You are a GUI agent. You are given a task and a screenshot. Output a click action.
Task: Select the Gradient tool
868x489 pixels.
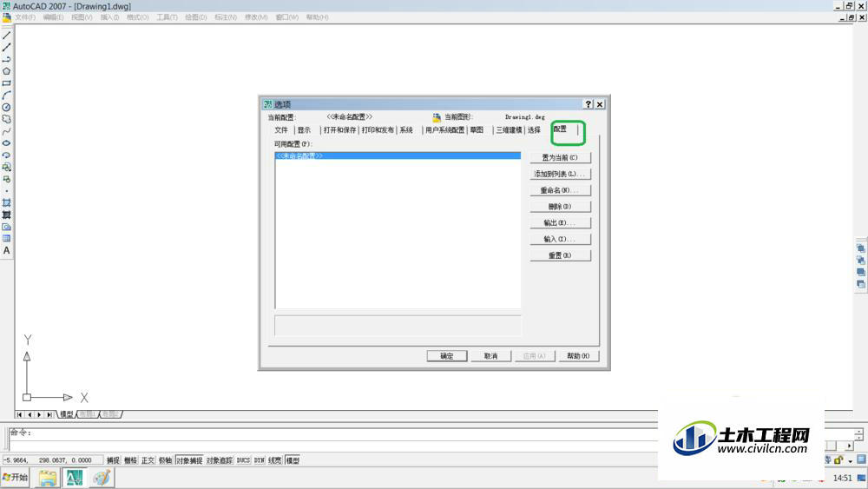tap(7, 215)
